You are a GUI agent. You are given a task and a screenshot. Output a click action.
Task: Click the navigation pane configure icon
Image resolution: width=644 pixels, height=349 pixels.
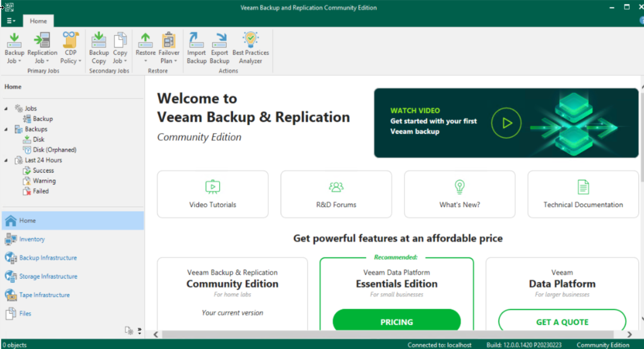click(129, 330)
